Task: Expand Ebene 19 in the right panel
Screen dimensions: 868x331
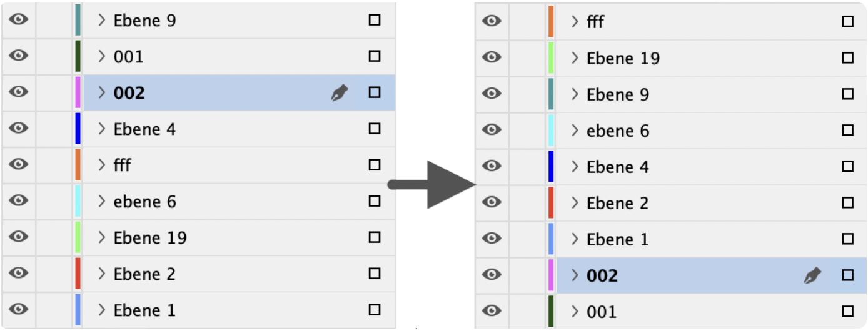Action: pos(575,58)
